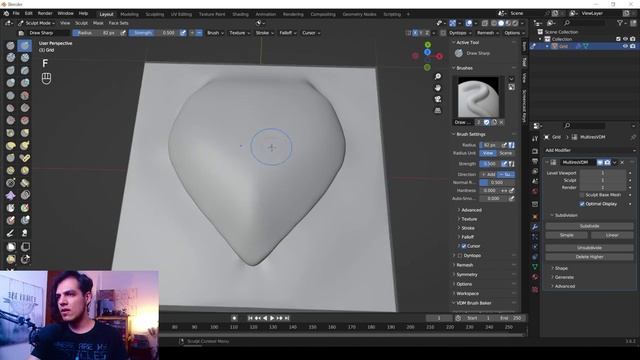Toggle Grid object viewport visibility eye
Image resolution: width=640 pixels, height=360 pixels.
coord(625,46)
